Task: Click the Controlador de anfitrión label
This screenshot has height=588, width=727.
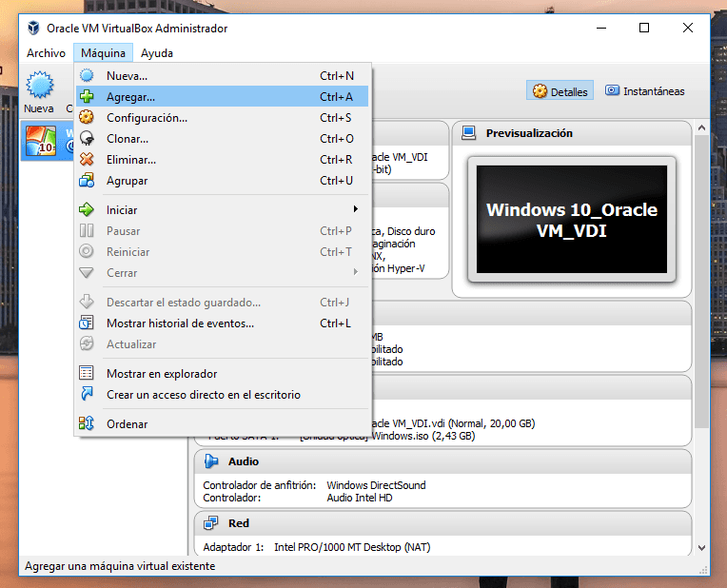Action: tap(259, 485)
